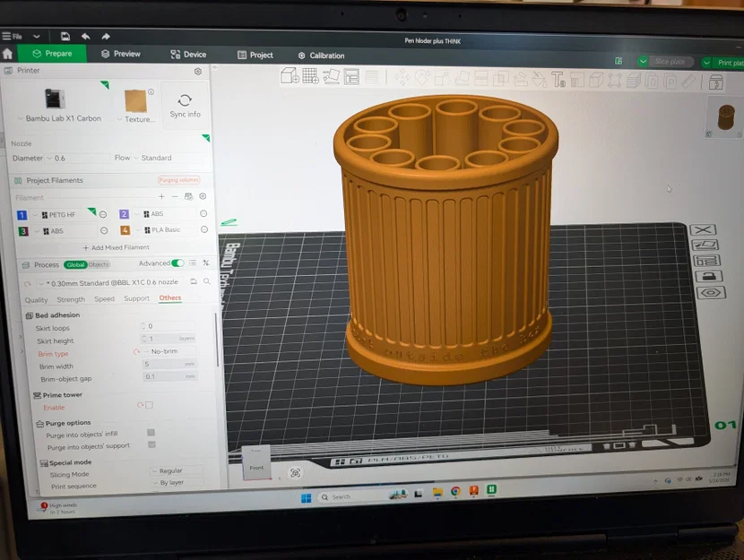Click the Slice plate button
The height and width of the screenshot is (560, 744).
pos(670,62)
